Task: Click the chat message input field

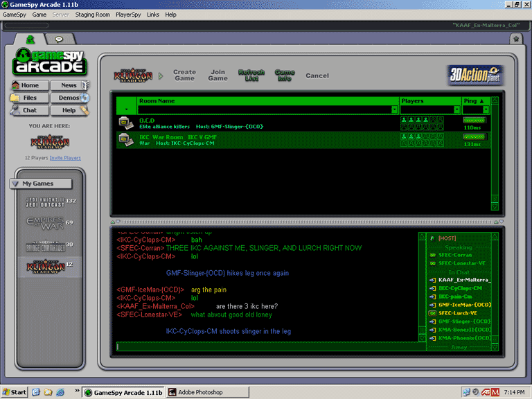Action: point(270,346)
